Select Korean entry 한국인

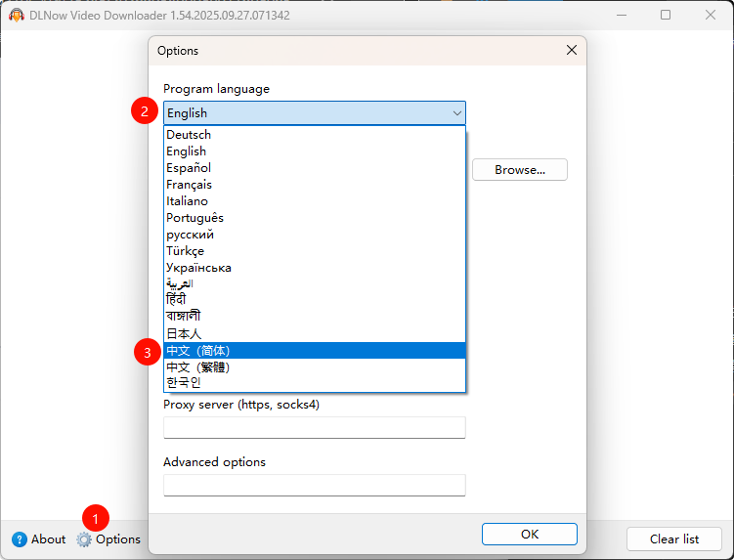tap(315, 383)
